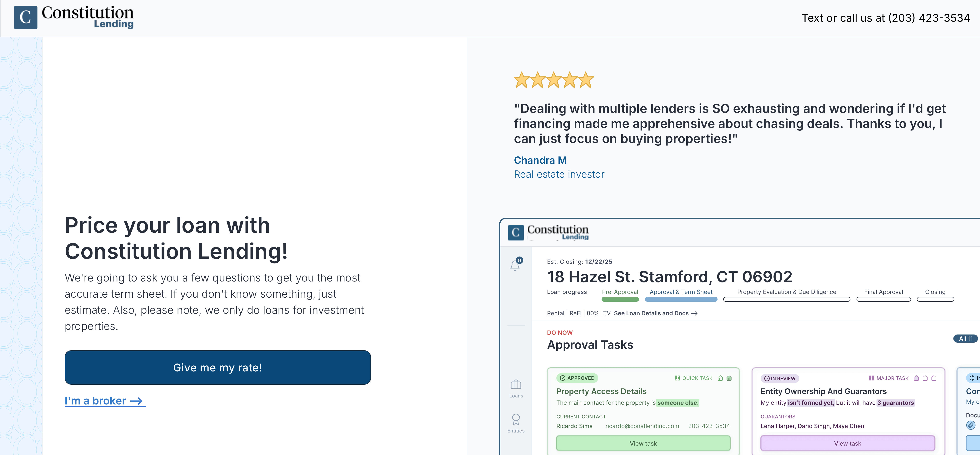Screen dimensions: 980x455
Task: Click the Quick Task grid icon
Action: point(677,378)
